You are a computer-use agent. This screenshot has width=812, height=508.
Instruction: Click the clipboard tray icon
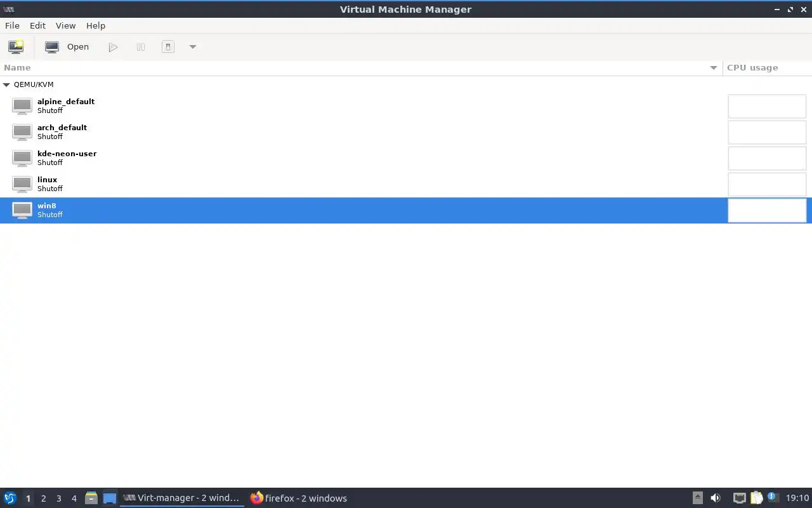756,498
